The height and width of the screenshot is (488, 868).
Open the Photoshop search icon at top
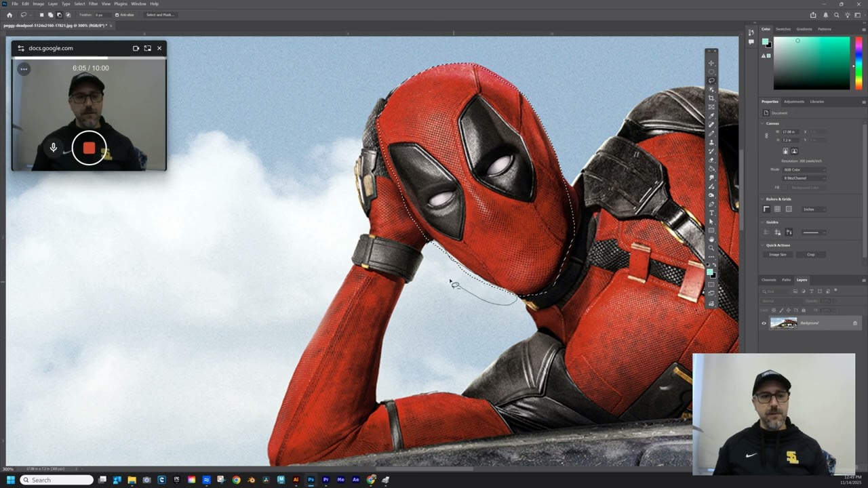pos(837,15)
